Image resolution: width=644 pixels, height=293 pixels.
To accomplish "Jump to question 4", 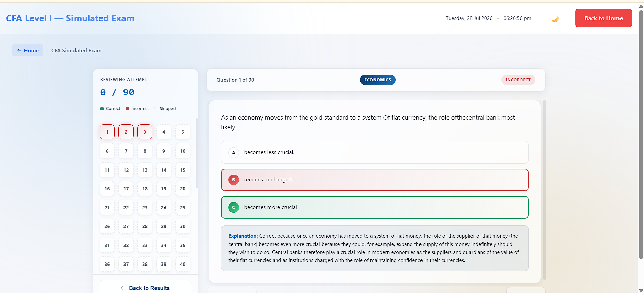I will [164, 132].
